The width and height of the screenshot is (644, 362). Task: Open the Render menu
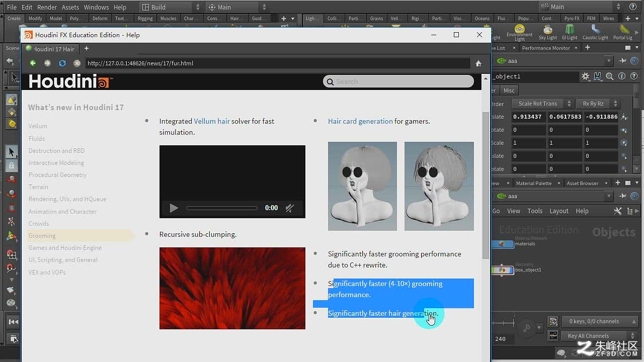[x=47, y=7]
